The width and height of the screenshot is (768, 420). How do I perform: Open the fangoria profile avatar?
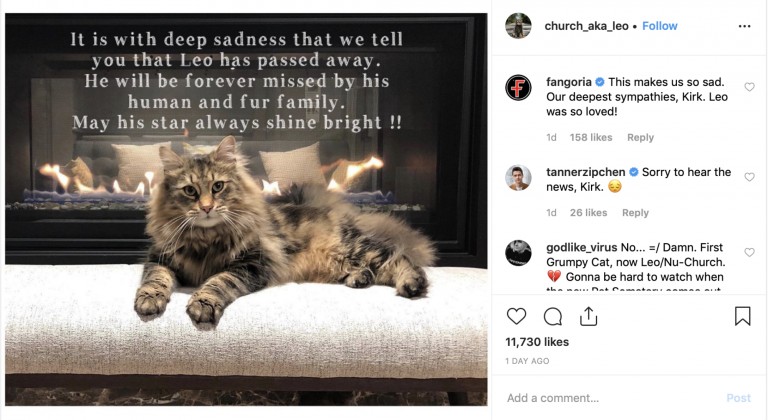(x=518, y=88)
